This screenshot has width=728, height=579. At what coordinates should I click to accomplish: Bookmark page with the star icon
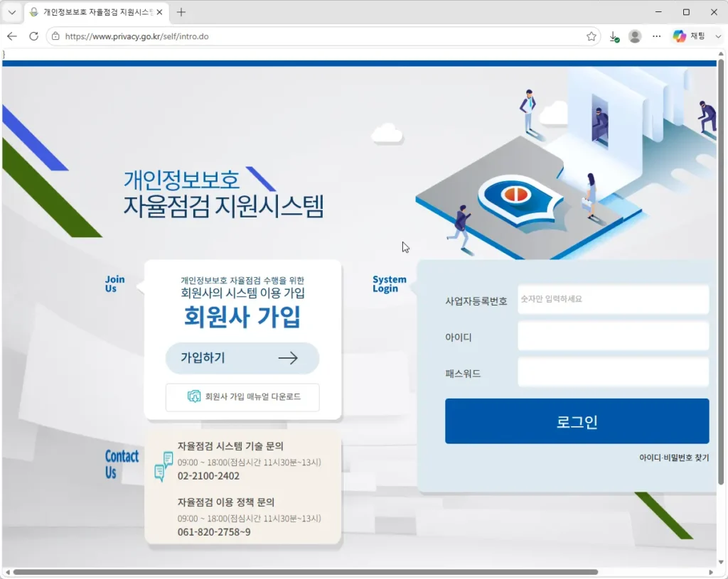point(591,36)
